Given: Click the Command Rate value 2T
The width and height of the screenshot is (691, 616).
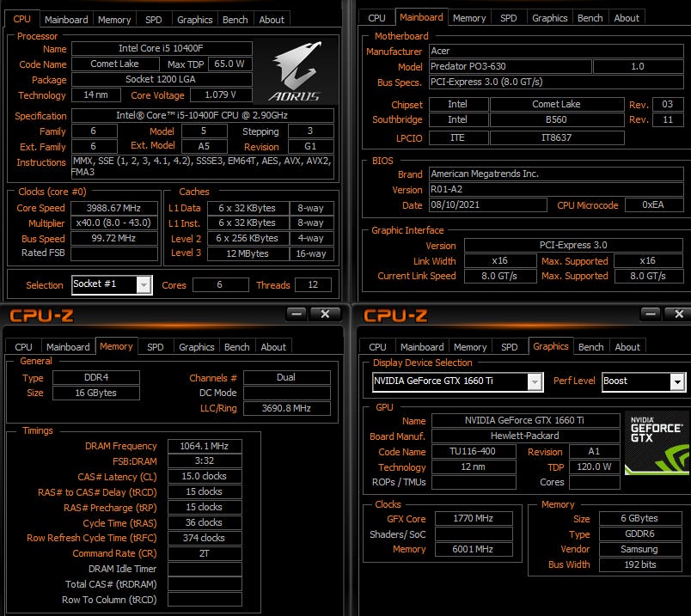Looking at the screenshot, I should [x=205, y=553].
